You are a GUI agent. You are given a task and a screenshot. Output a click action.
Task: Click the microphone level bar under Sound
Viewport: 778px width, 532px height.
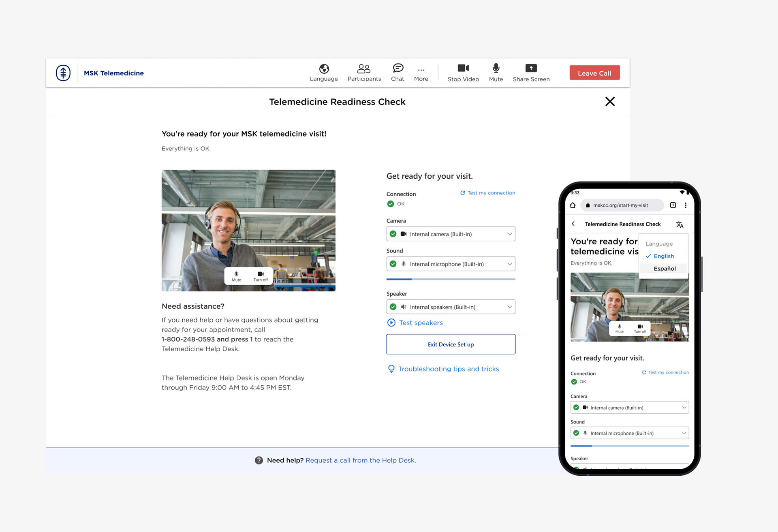pyautogui.click(x=451, y=279)
